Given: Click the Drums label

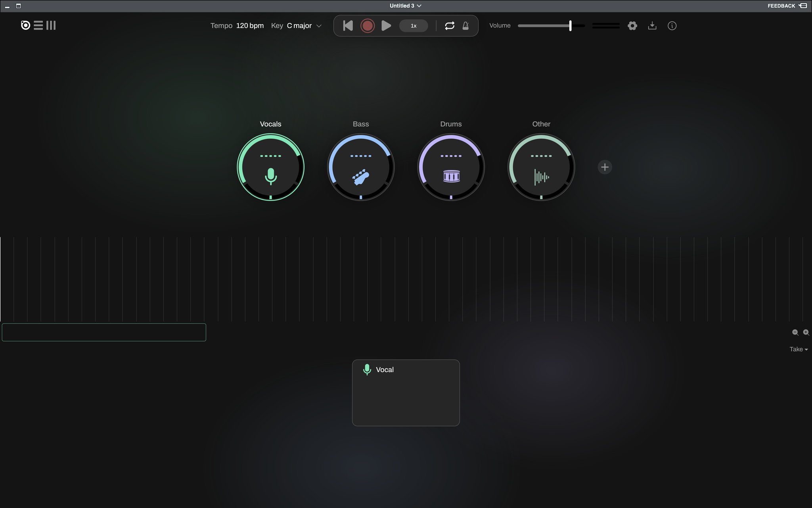Looking at the screenshot, I should pos(451,124).
